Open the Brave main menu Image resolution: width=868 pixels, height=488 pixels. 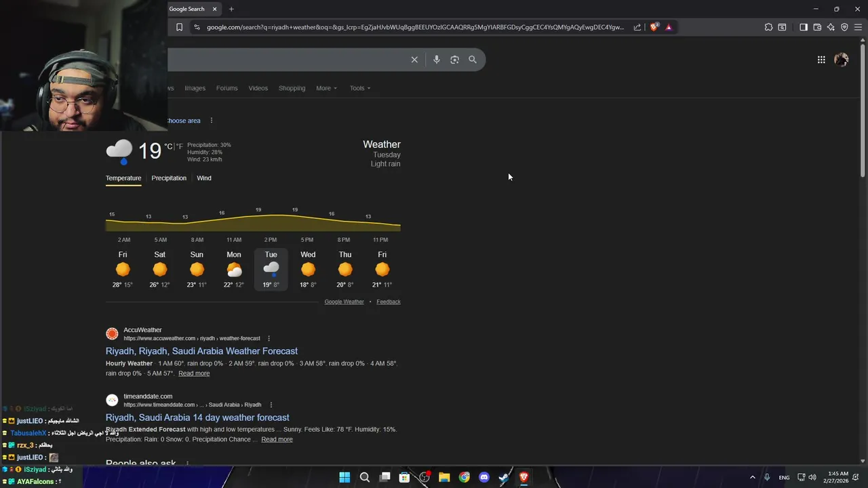[x=858, y=27]
